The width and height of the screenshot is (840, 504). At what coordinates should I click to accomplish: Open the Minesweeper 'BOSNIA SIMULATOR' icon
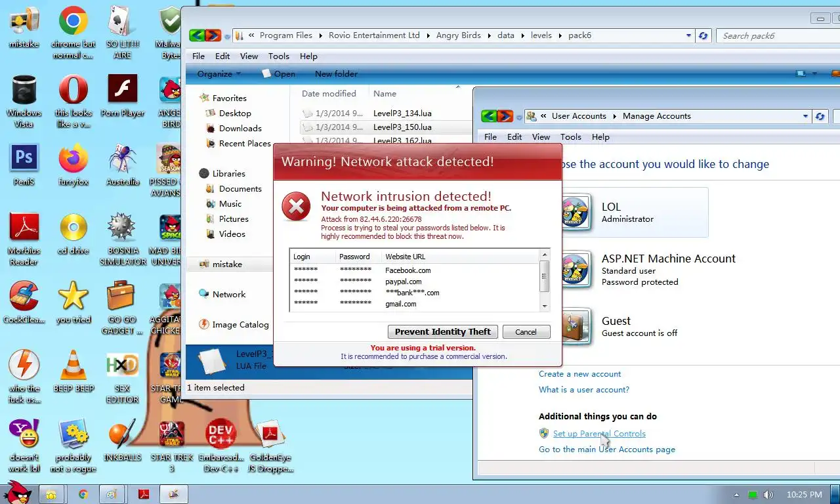point(122,239)
